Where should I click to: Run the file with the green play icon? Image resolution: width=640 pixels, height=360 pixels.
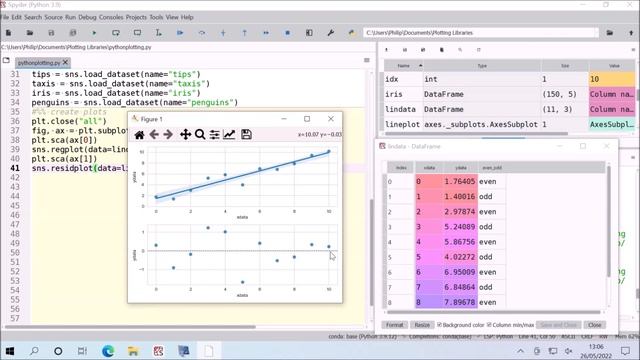click(94, 33)
